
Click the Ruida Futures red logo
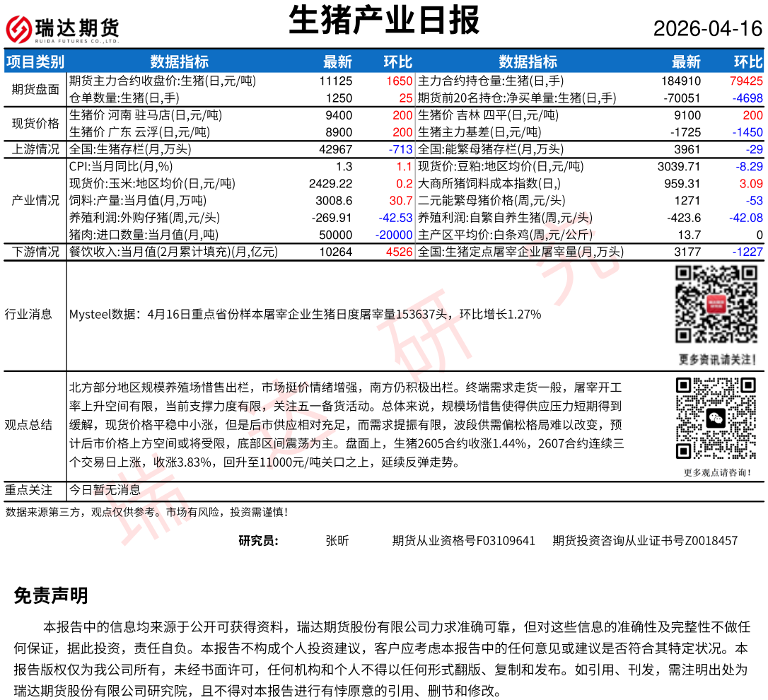pos(18,28)
